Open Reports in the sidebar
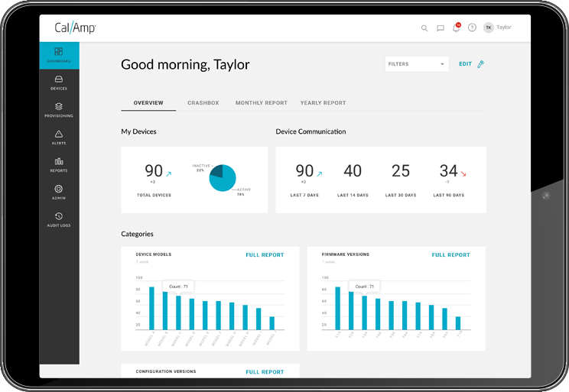The height and width of the screenshot is (392, 569). [x=59, y=164]
